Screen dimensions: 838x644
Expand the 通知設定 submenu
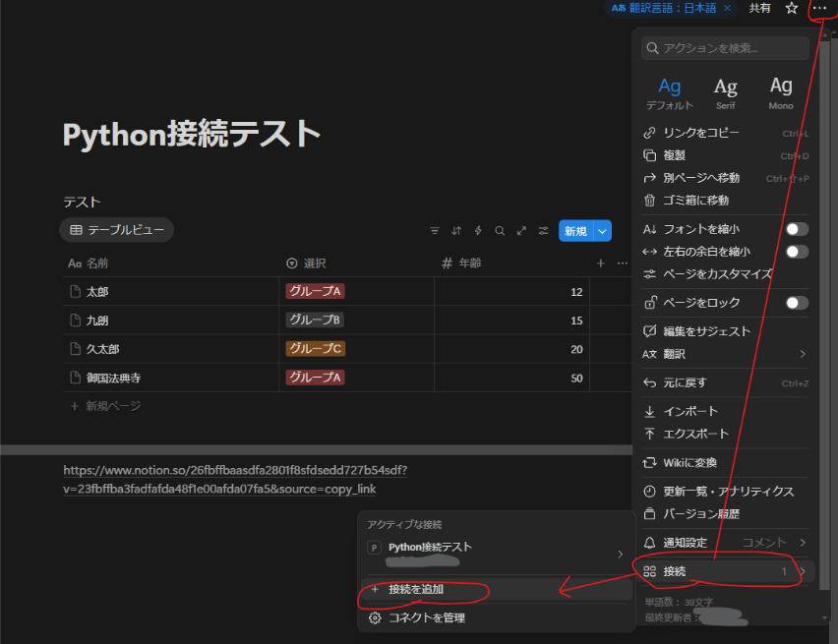click(802, 542)
